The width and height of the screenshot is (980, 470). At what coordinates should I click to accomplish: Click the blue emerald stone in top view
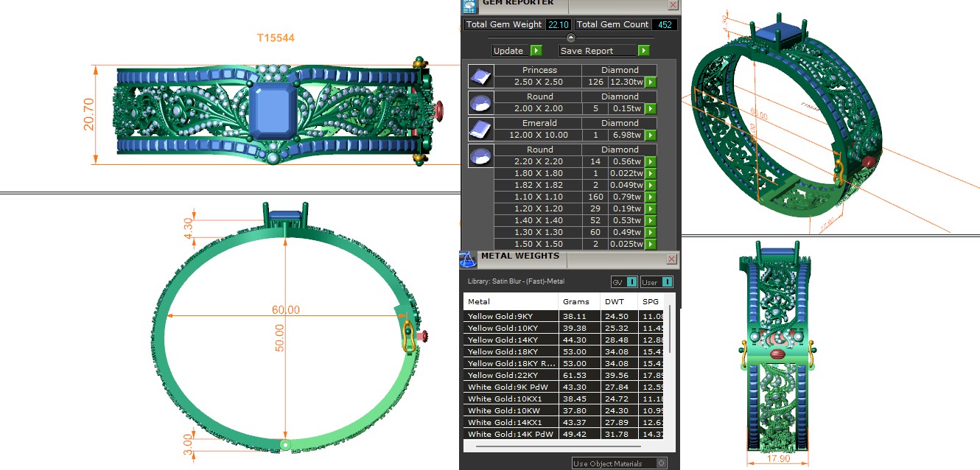pyautogui.click(x=273, y=111)
